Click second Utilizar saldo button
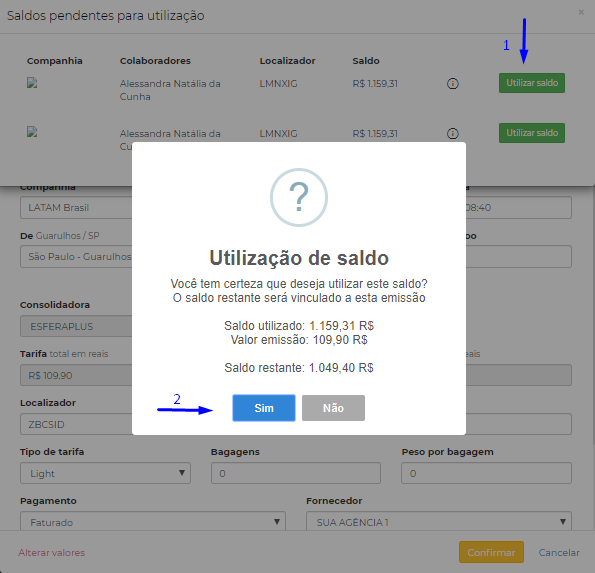Screen dimensions: 595x573 tap(532, 133)
